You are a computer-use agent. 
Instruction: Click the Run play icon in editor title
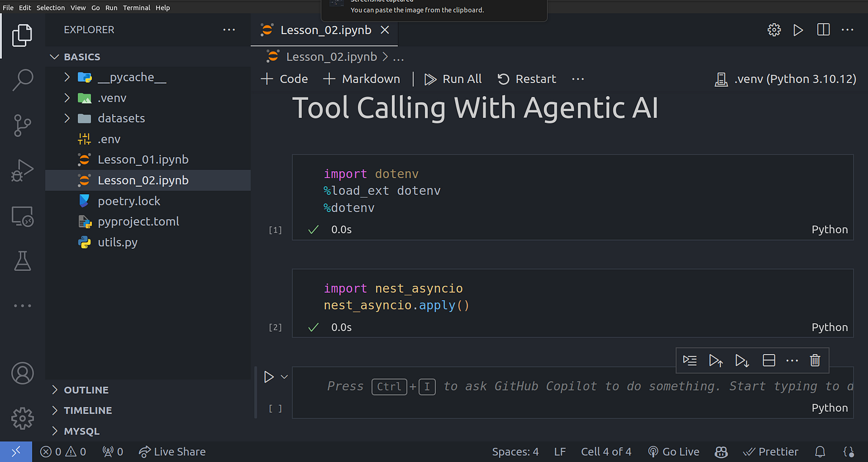tap(799, 30)
